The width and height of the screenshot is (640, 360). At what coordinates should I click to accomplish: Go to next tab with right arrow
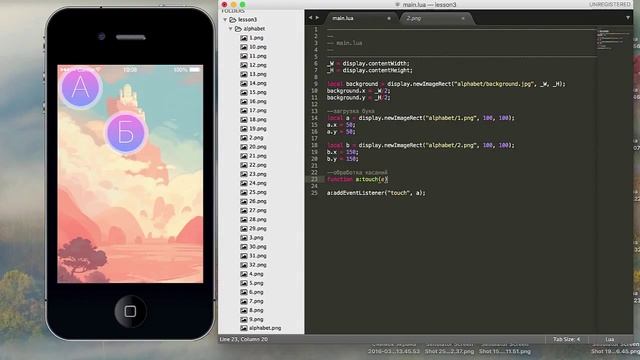click(317, 18)
